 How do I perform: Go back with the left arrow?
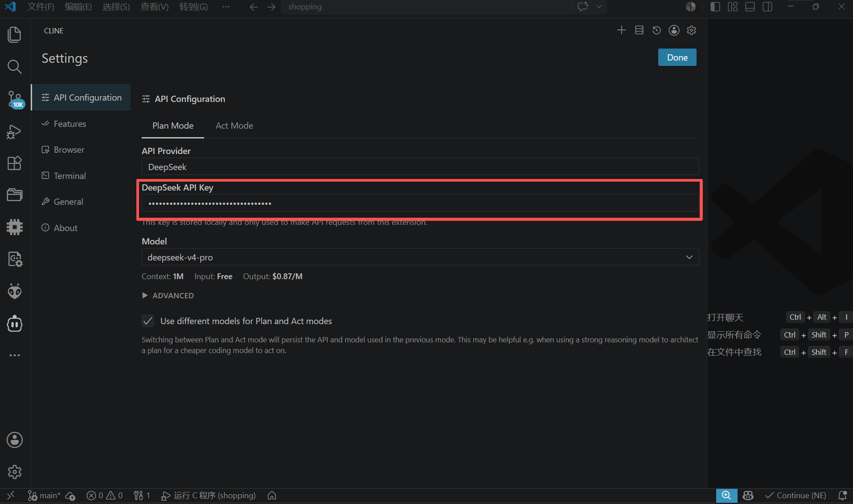254,7
